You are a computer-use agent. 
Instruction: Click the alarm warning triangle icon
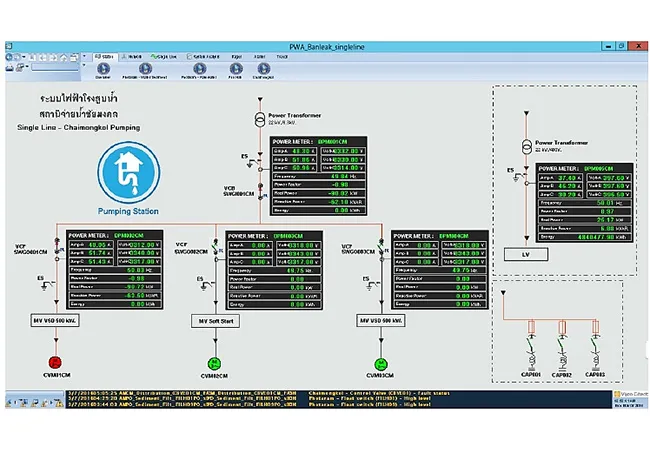pyautogui.click(x=59, y=402)
